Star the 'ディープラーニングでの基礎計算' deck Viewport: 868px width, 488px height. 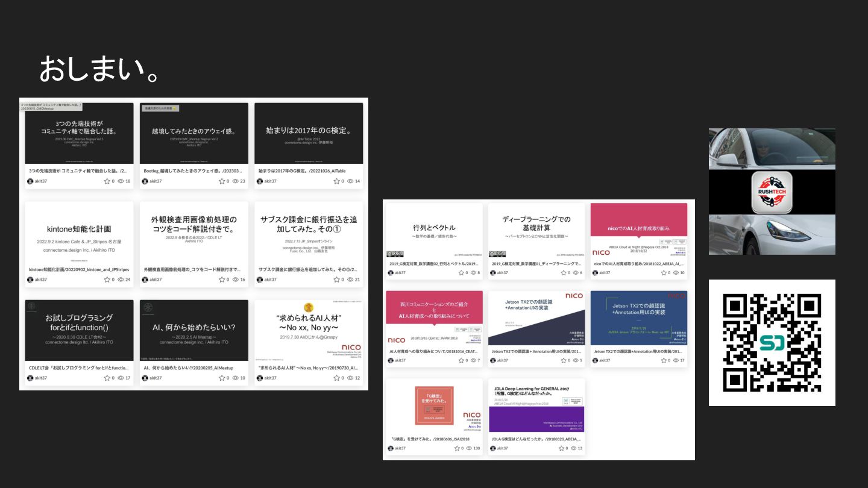[564, 273]
